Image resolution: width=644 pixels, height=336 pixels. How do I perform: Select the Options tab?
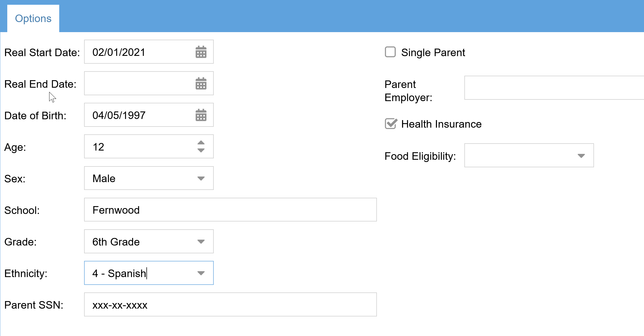click(33, 18)
